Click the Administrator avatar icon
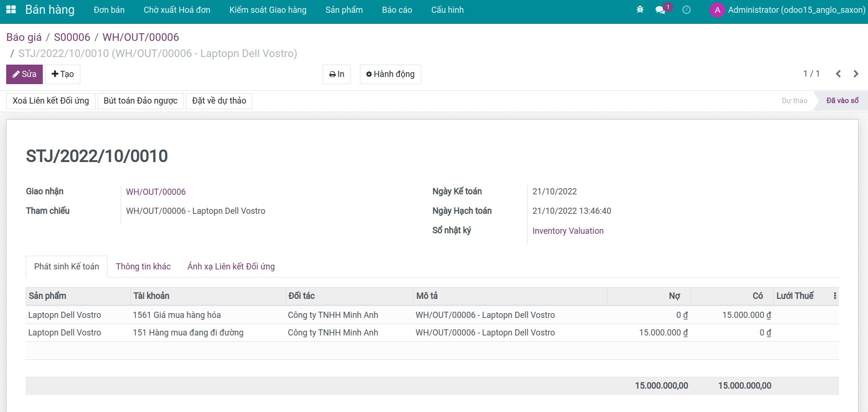The image size is (868, 412). 717,10
